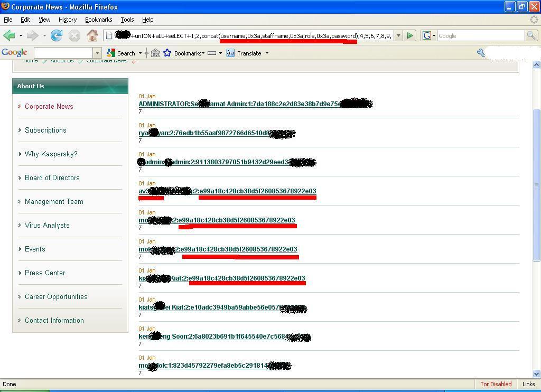Click the scrollbar up arrow
Viewport: 541px width, 392px height.
536,65
